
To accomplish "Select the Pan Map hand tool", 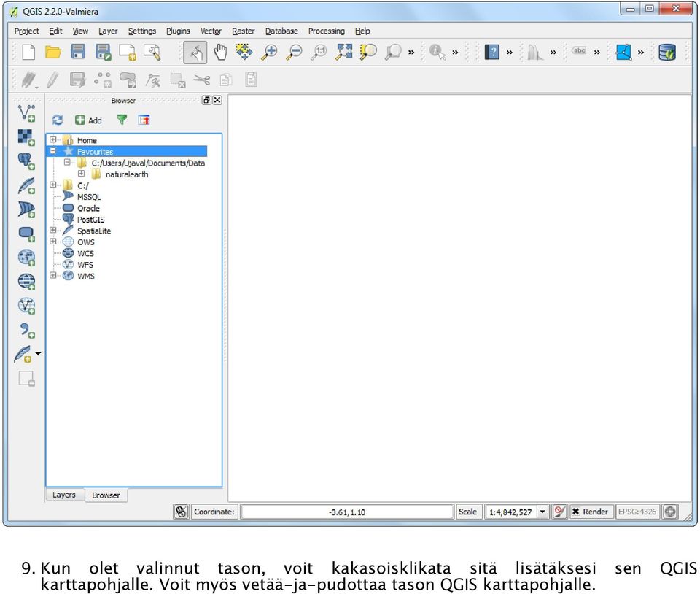I will (x=220, y=53).
